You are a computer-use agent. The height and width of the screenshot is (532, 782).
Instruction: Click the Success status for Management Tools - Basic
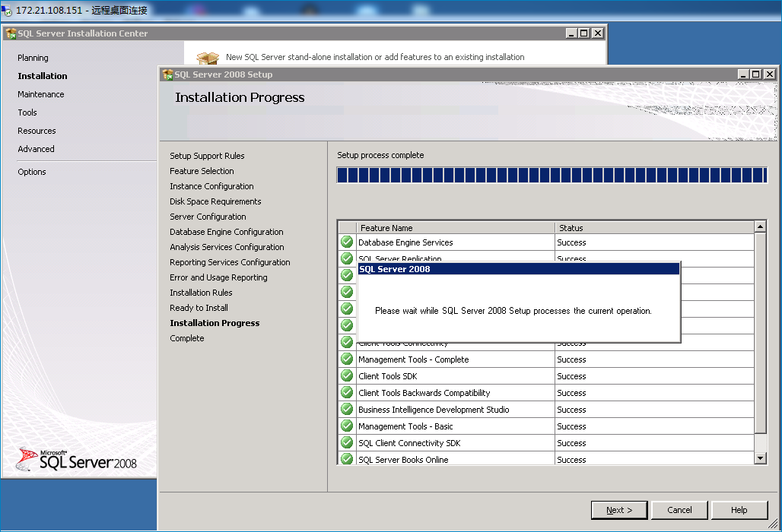(x=571, y=426)
